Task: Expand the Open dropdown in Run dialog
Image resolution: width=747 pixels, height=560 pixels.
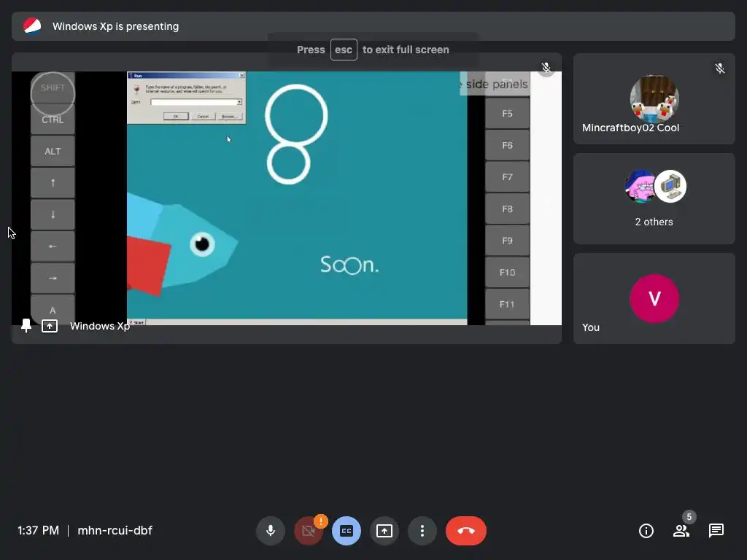Action: click(x=239, y=102)
